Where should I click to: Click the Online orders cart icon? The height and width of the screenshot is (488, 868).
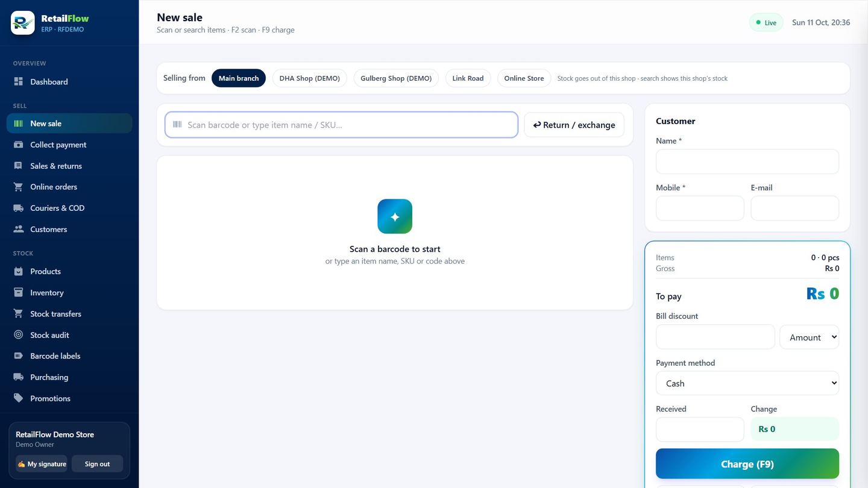click(19, 187)
